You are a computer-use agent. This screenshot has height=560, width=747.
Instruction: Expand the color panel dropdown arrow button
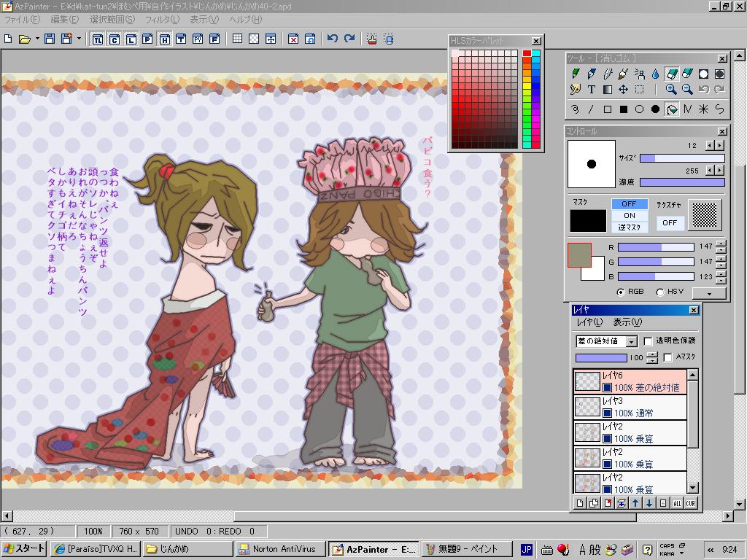click(710, 292)
